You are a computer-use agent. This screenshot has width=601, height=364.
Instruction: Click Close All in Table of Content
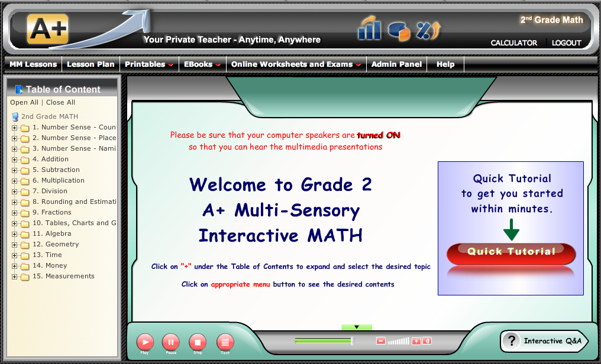60,102
